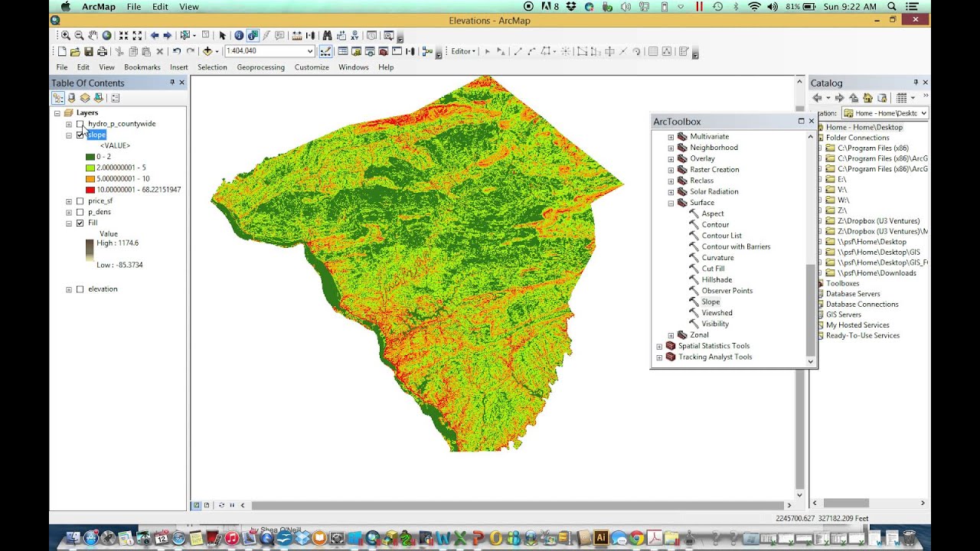Open the ModelBuilder icon
The height and width of the screenshot is (551, 980).
(428, 51)
